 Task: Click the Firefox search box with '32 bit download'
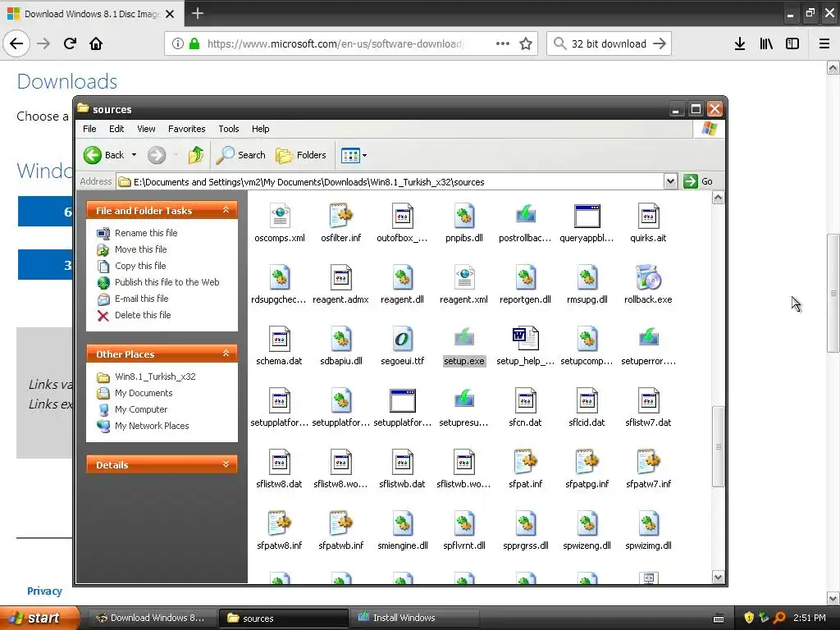[609, 44]
